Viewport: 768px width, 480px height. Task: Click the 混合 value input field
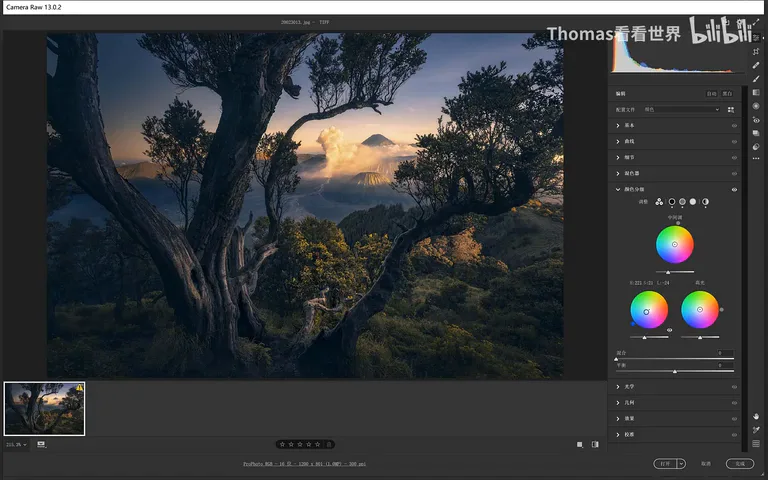pyautogui.click(x=725, y=353)
